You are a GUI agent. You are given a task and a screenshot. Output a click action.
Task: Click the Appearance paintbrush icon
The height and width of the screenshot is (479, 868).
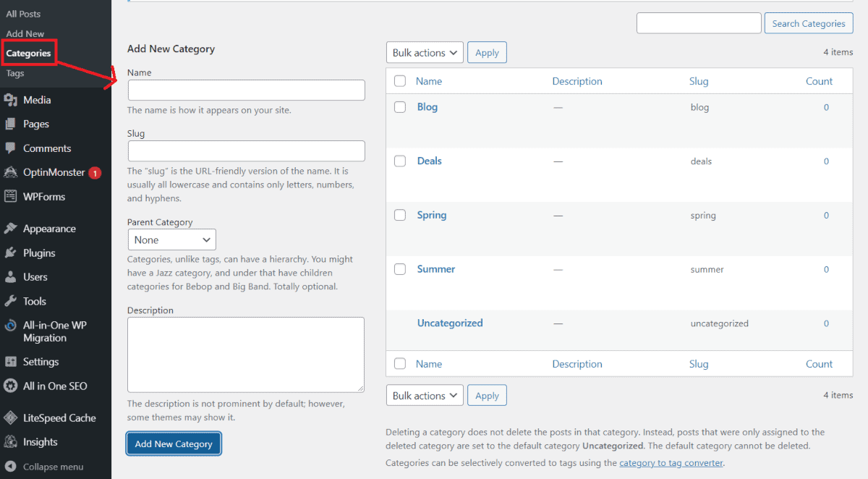(10, 228)
